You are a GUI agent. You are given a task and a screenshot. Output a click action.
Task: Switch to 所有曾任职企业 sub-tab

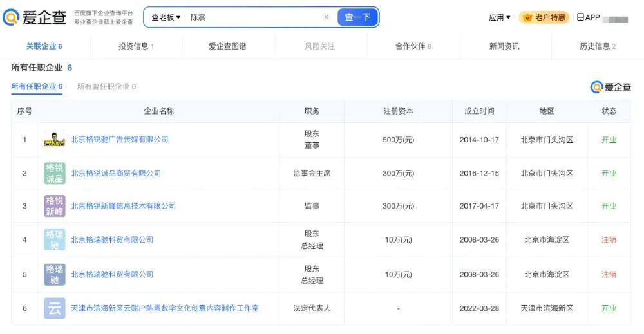[106, 87]
